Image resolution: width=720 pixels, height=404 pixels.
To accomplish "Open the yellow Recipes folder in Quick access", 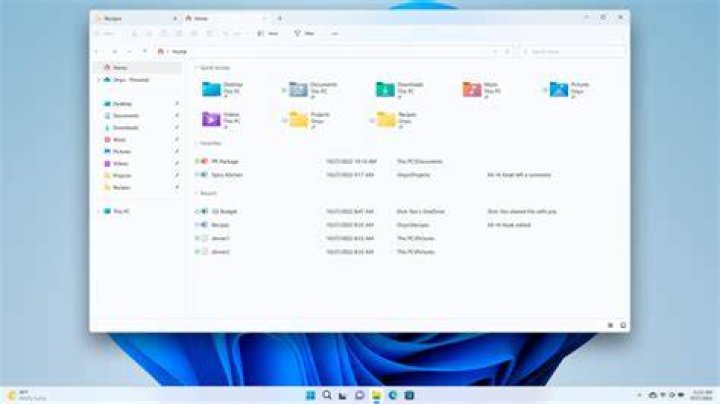I will [x=397, y=119].
